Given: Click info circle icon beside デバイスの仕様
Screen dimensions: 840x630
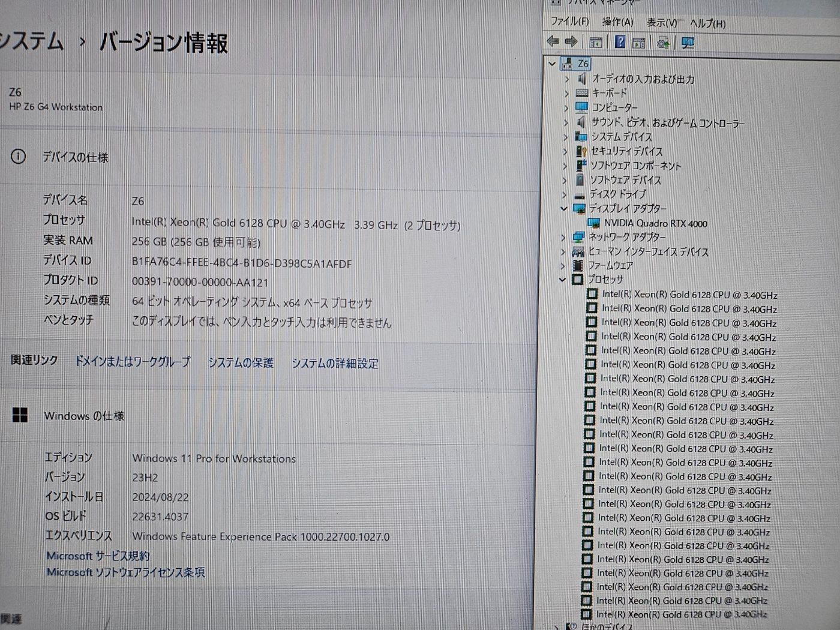Looking at the screenshot, I should pos(19,157).
